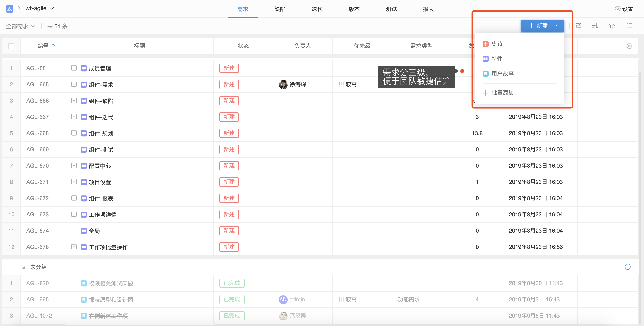Expand the 成员管理 row children
Viewport: 644px width, 326px height.
tap(74, 68)
